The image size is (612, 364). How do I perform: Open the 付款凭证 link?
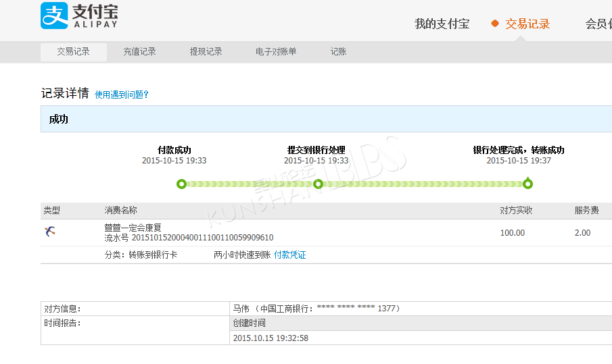(x=289, y=255)
